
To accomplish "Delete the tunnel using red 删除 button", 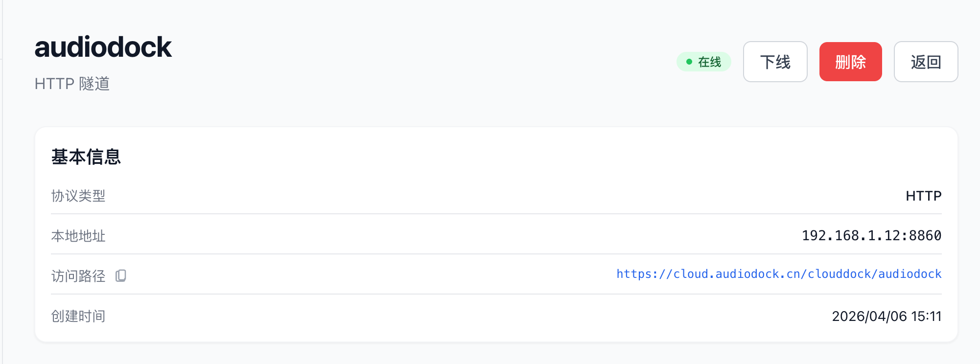I will pyautogui.click(x=850, y=62).
